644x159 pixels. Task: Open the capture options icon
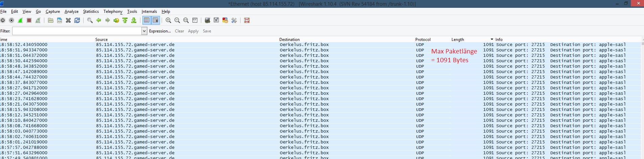[11, 20]
